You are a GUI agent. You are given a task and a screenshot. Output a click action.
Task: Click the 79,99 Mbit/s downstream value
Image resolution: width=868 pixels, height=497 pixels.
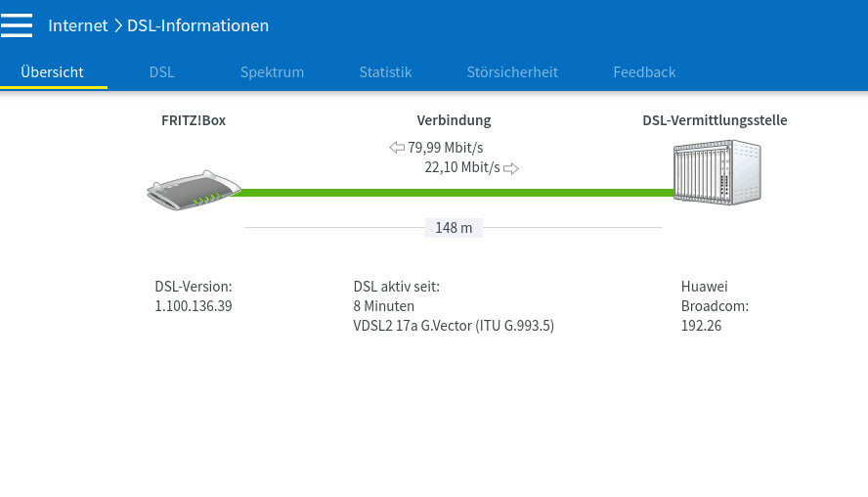(445, 148)
